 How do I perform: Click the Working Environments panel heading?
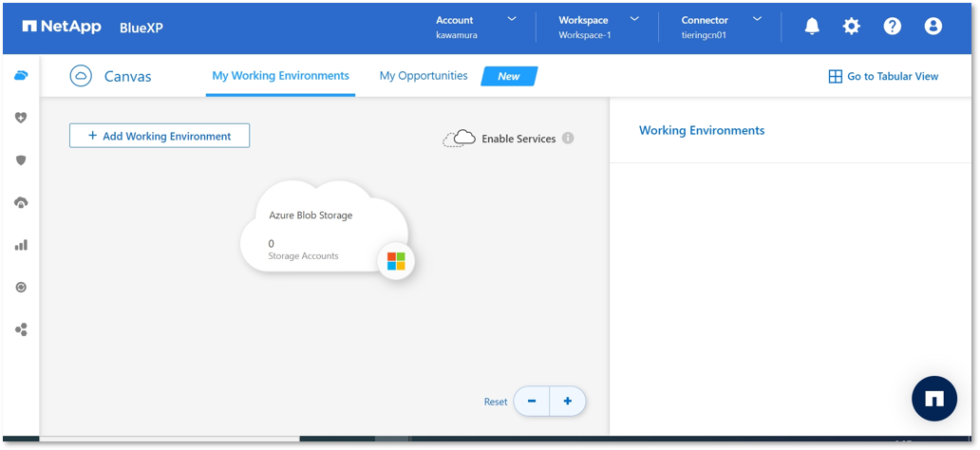click(701, 131)
